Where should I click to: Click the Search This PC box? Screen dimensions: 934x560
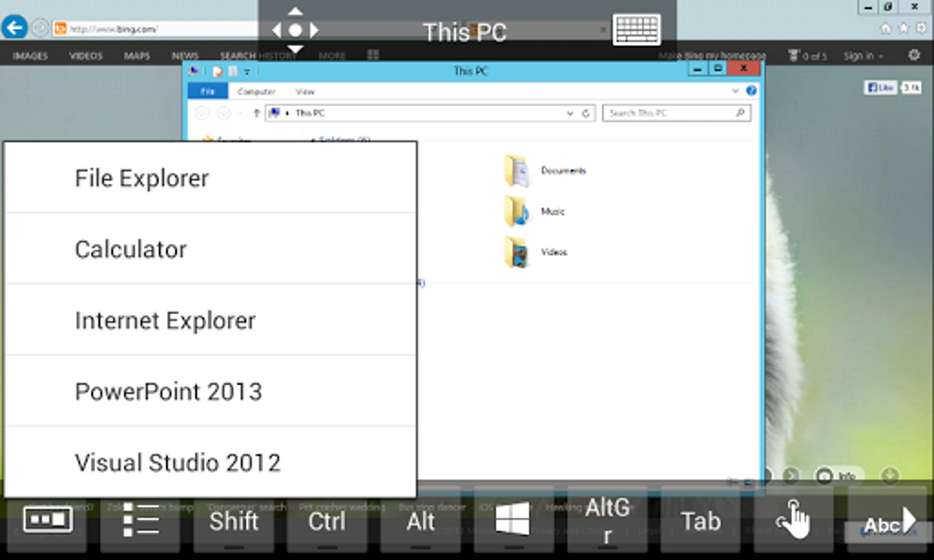676,113
